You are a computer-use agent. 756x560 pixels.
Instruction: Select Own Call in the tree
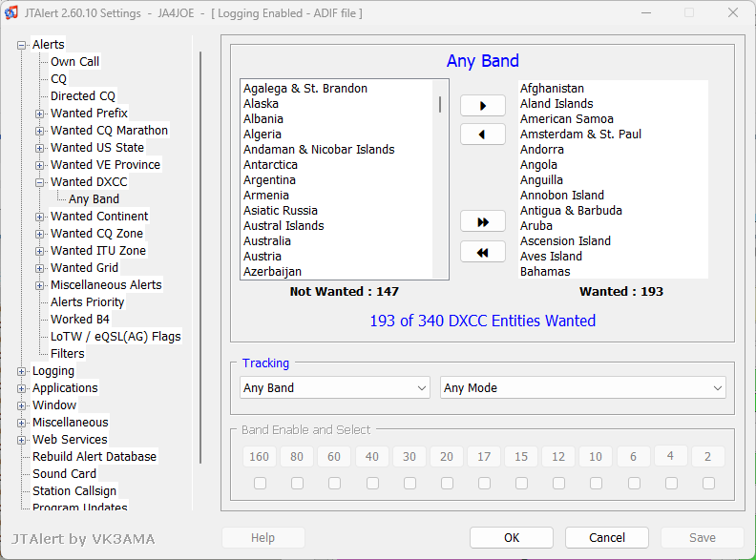pos(74,62)
